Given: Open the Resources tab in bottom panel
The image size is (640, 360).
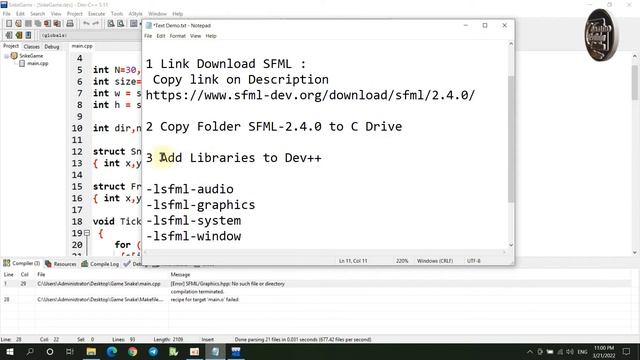Looking at the screenshot, I should point(61,264).
